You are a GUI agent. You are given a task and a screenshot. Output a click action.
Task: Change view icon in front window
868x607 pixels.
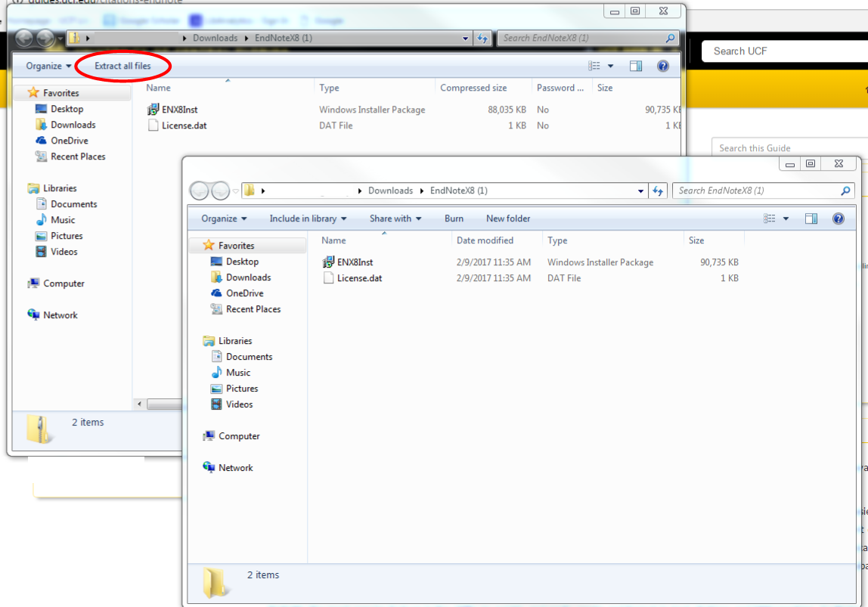click(770, 218)
